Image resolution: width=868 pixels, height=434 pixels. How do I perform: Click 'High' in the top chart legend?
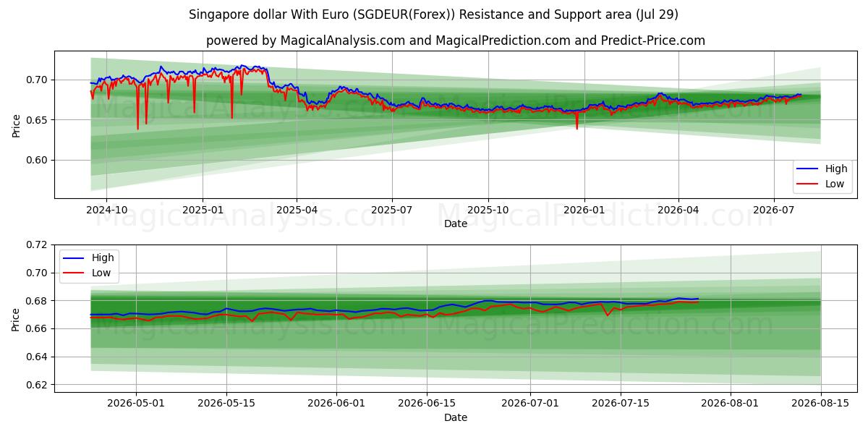pyautogui.click(x=836, y=169)
